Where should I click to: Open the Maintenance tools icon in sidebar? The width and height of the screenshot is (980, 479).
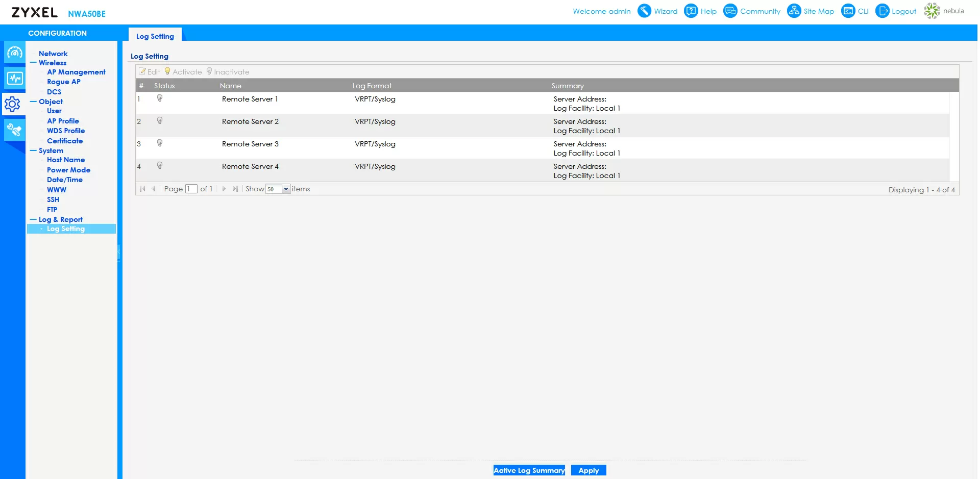[x=14, y=130]
